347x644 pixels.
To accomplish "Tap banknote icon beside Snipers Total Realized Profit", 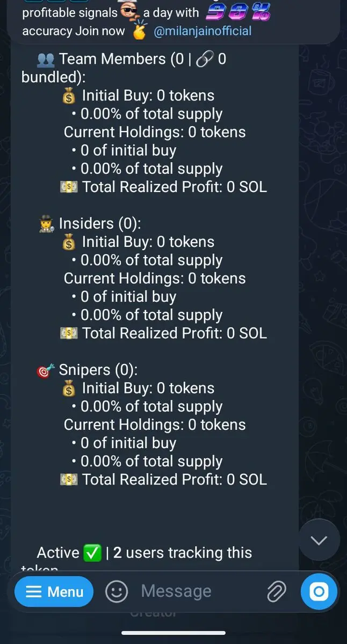I will [69, 480].
